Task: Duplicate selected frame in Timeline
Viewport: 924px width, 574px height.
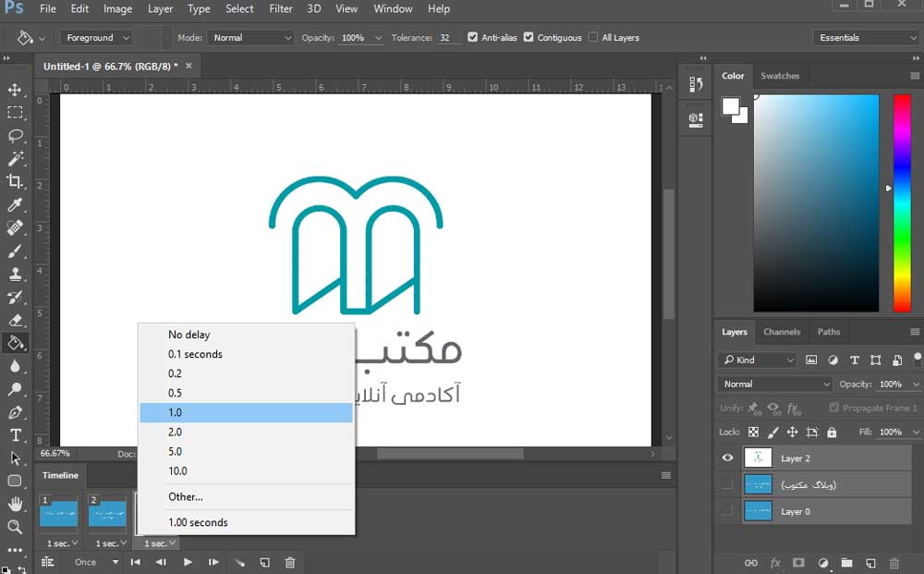Action: coord(264,562)
